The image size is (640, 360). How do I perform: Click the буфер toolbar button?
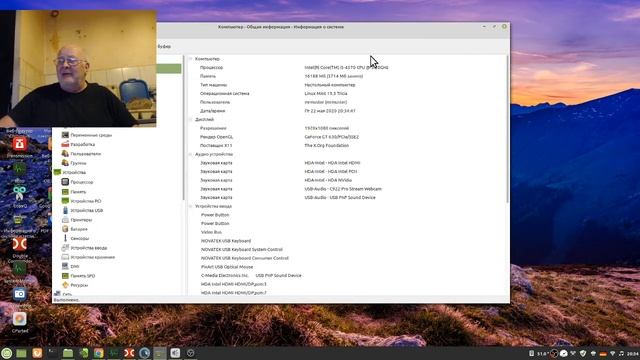point(164,47)
